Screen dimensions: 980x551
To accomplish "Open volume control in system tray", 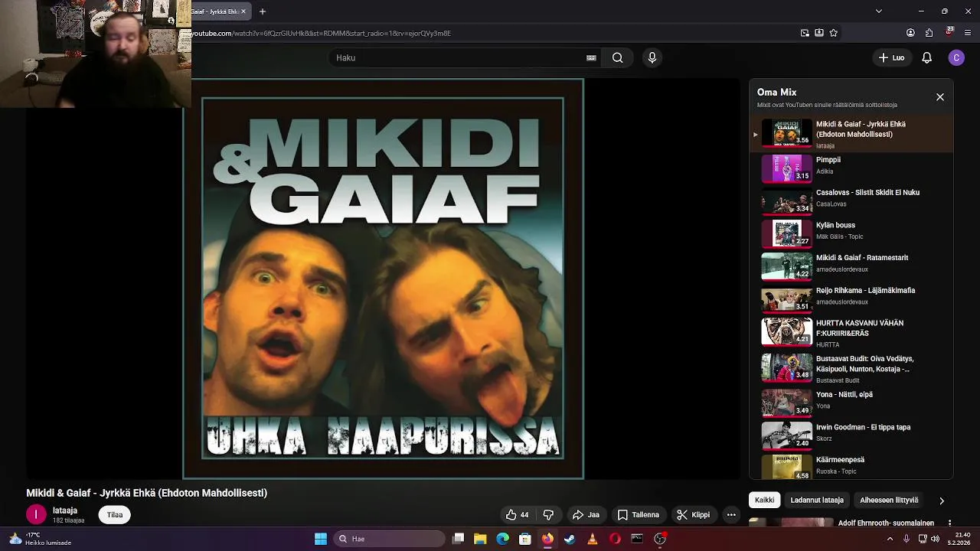I will click(x=935, y=539).
